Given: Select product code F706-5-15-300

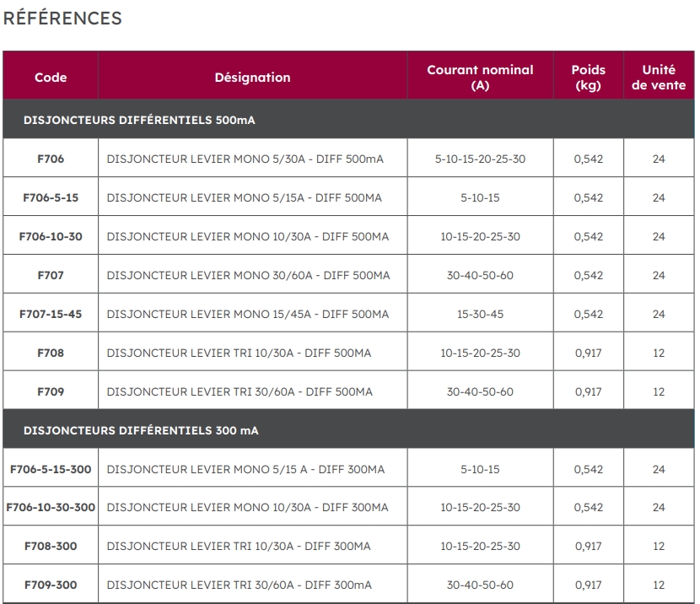Looking at the screenshot, I should click(51, 469).
